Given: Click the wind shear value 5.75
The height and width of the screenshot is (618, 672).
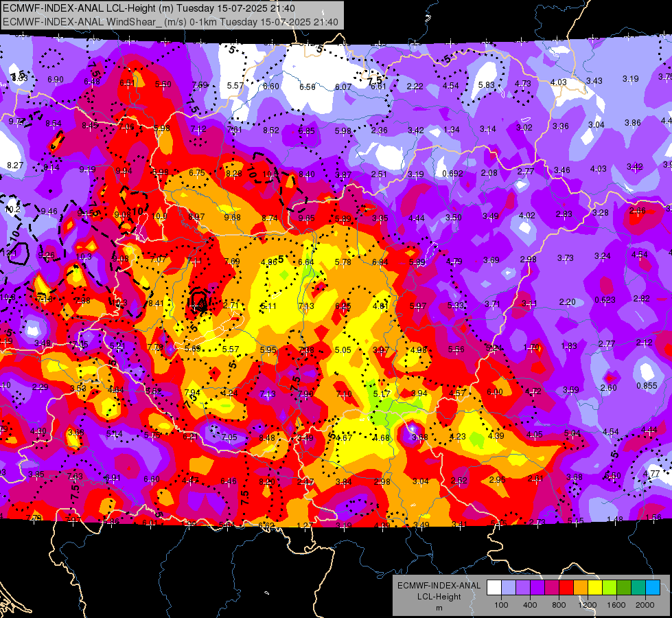Looking at the screenshot, I should 152,435.
